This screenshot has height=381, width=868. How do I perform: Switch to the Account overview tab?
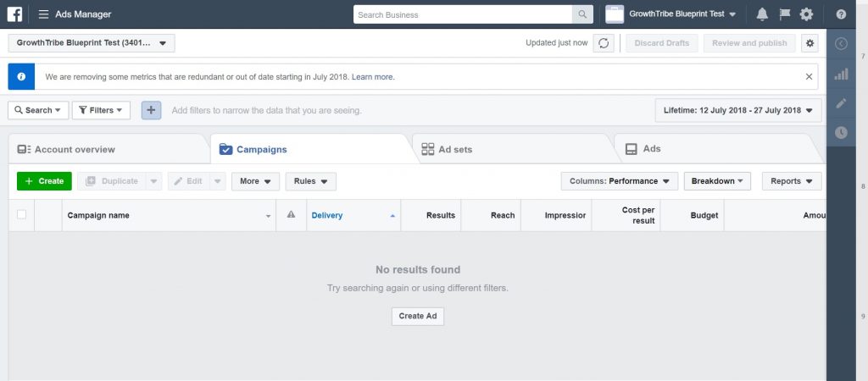click(x=74, y=149)
